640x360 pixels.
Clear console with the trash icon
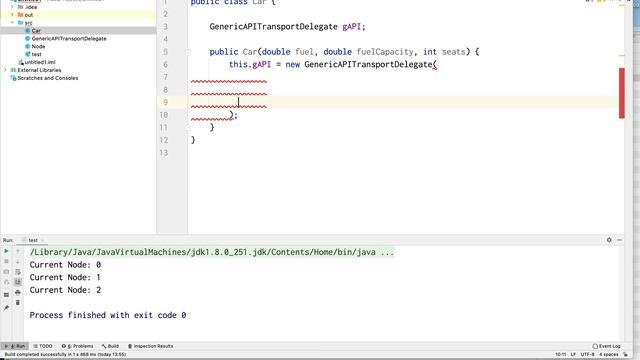(18, 302)
